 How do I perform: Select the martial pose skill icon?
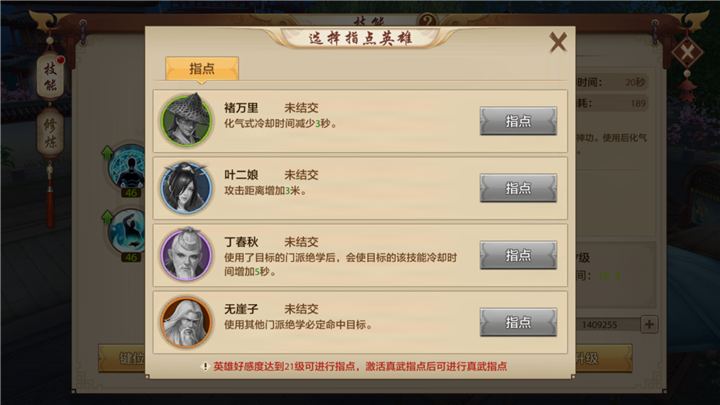coord(127,232)
